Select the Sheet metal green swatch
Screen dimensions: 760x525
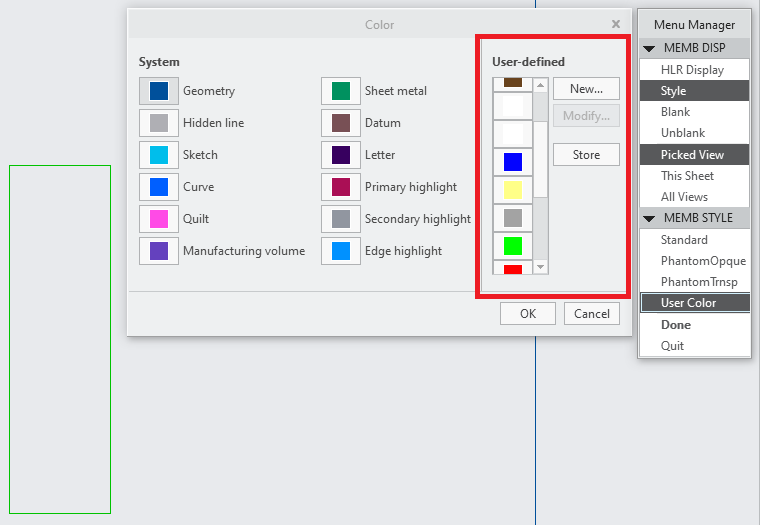pyautogui.click(x=341, y=91)
